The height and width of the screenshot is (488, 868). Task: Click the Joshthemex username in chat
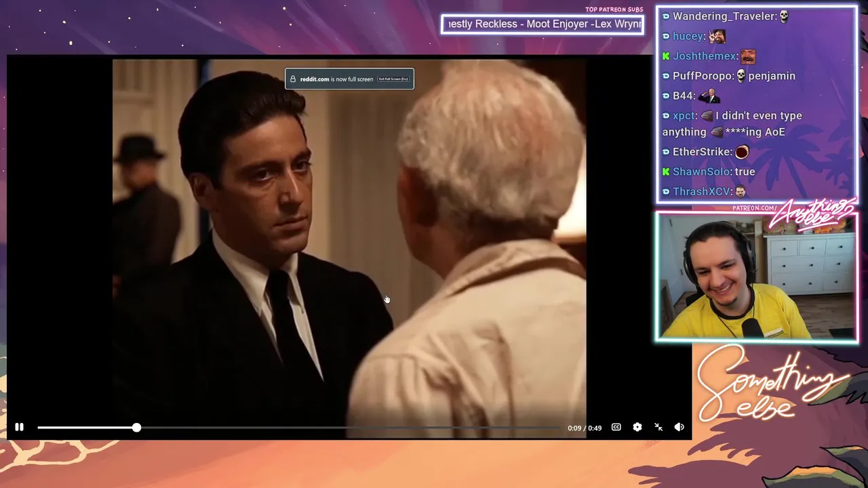click(x=704, y=56)
